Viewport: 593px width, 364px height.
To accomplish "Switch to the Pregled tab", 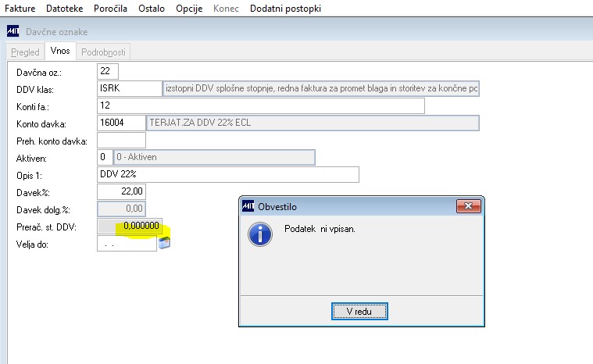I will 25,52.
